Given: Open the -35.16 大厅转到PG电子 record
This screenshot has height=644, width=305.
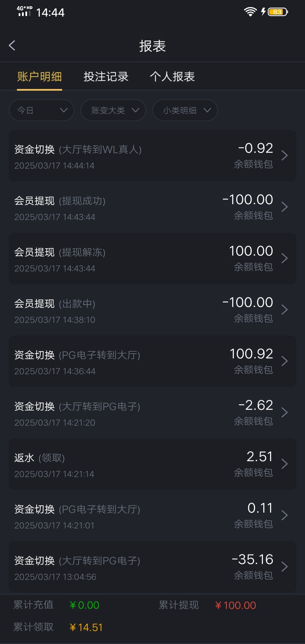Looking at the screenshot, I should [x=152, y=567].
